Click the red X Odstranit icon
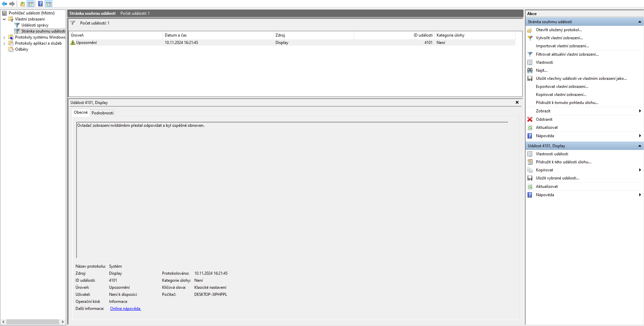Viewport: 644px width, 326px height. [x=530, y=119]
